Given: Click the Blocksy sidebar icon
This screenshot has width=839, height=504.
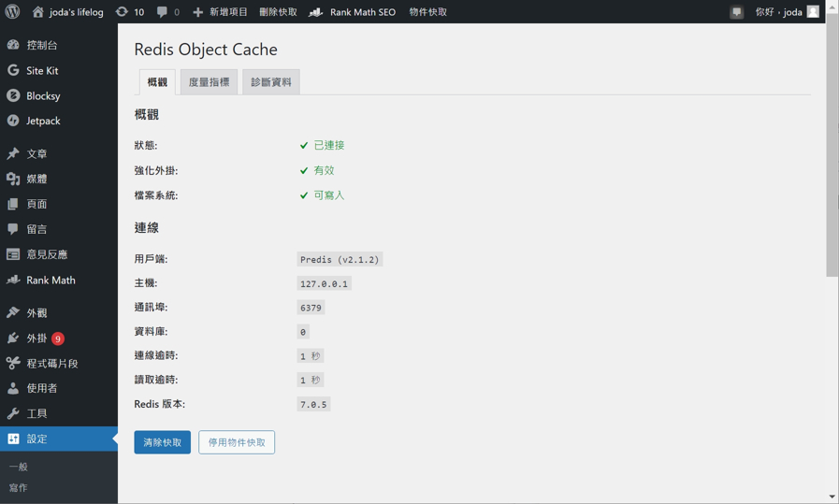Looking at the screenshot, I should (x=13, y=95).
